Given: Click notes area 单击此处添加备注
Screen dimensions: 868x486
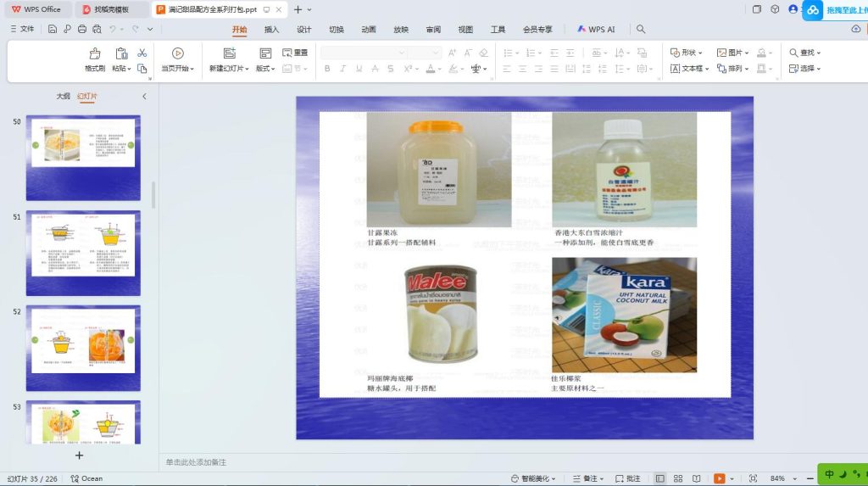Looking at the screenshot, I should (x=196, y=462).
